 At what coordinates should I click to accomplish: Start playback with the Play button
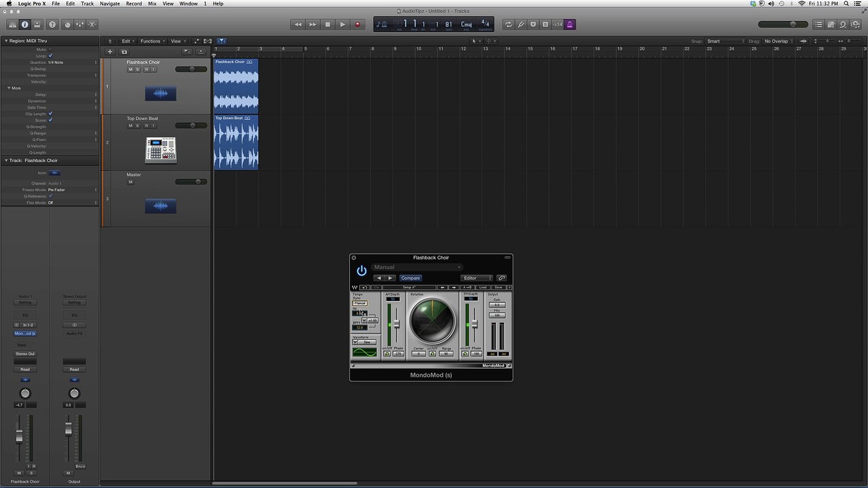click(342, 24)
